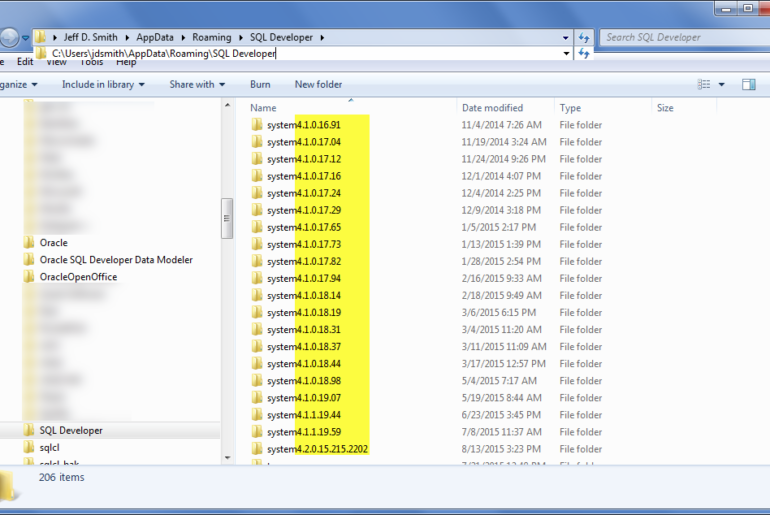770x515 pixels.
Task: Select folder system4.1.0.17.12
Action: tap(303, 159)
